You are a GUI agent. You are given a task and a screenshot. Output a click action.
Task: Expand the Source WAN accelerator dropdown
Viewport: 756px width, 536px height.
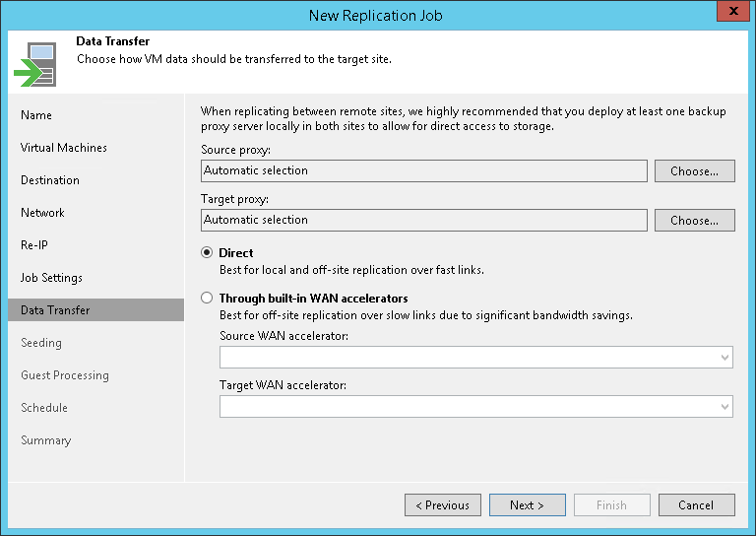pos(725,357)
